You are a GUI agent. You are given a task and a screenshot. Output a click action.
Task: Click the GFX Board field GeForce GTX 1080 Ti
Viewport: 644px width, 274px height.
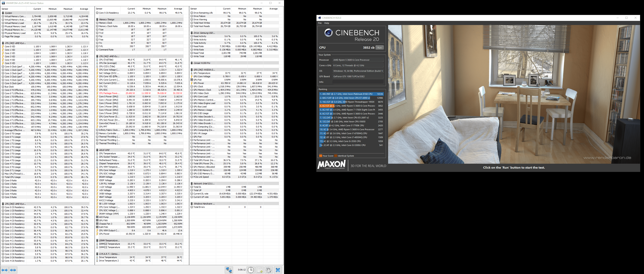(358, 76)
